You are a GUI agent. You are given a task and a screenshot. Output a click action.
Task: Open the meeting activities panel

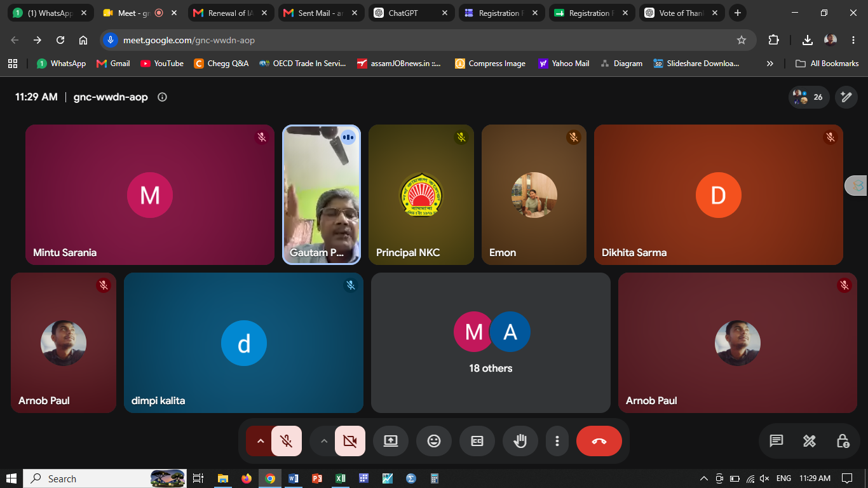[809, 441]
